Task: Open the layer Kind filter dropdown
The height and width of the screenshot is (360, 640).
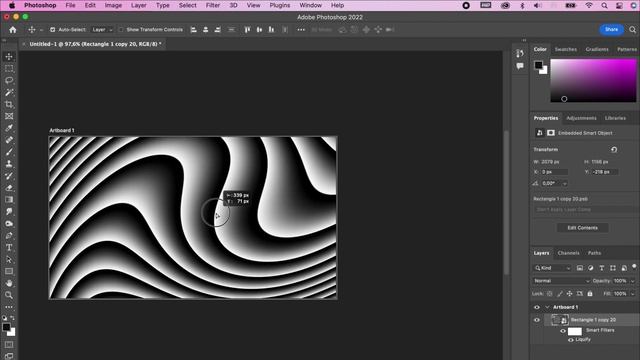Action: click(553, 268)
